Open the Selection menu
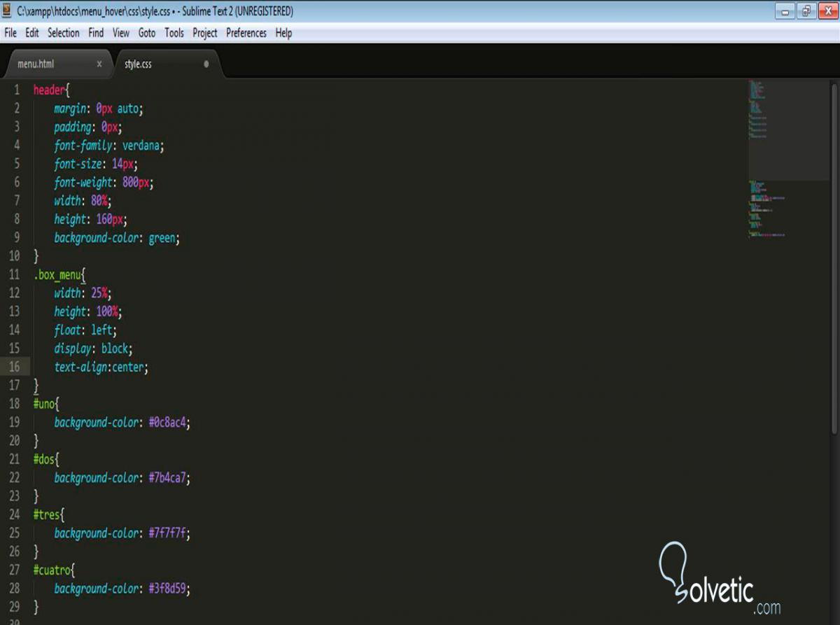Viewport: 840px width, 625px height. [x=64, y=33]
